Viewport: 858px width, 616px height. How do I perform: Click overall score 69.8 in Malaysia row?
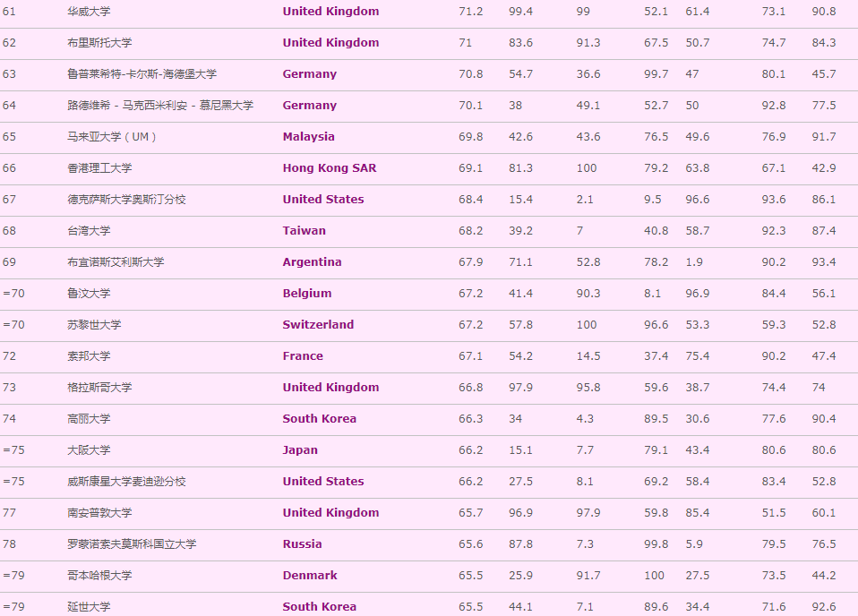pyautogui.click(x=470, y=137)
